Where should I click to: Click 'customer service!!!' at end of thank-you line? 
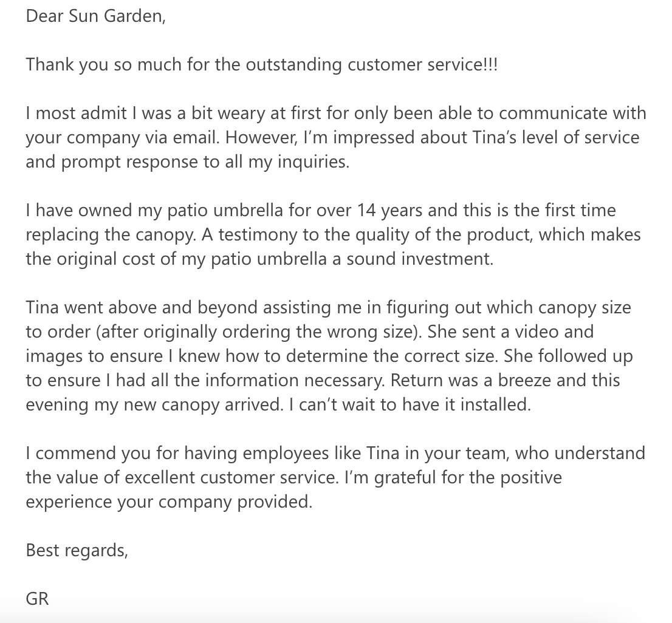point(422,64)
